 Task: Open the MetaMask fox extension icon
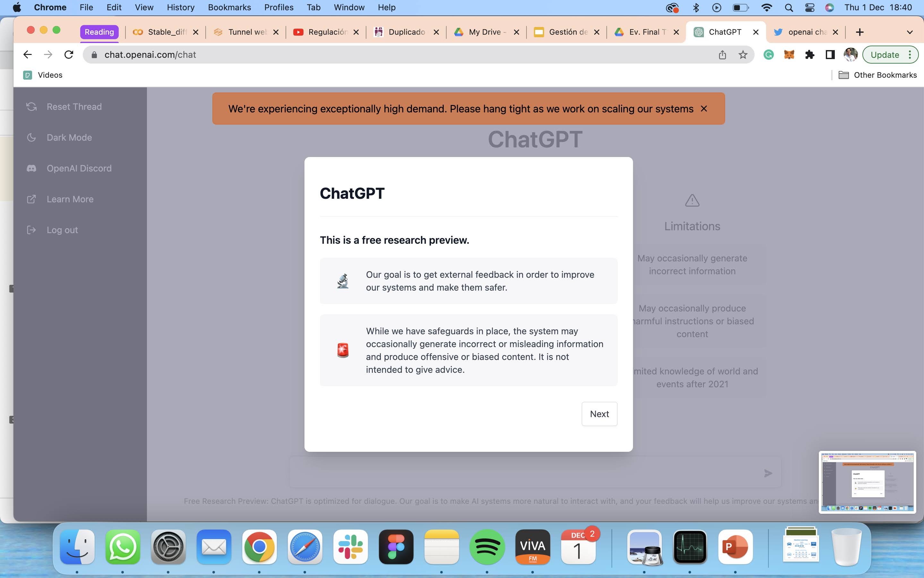789,55
